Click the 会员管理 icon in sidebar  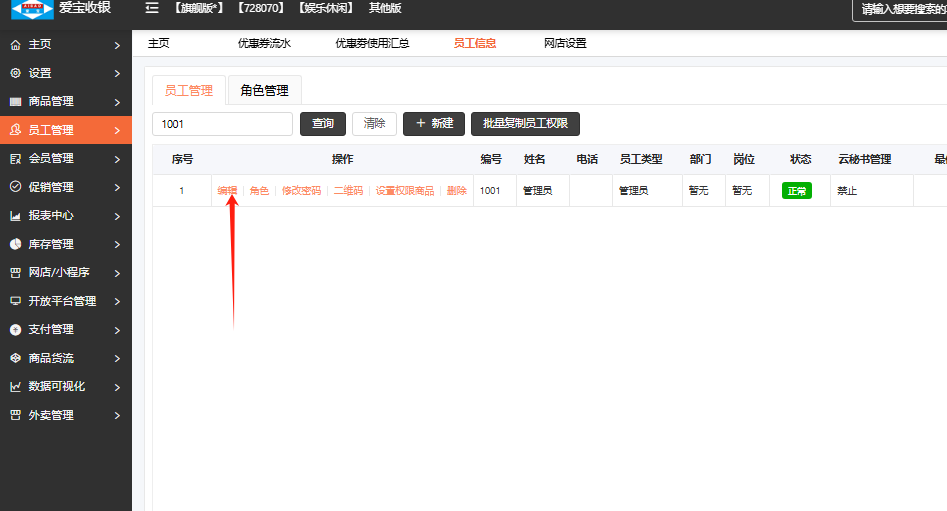15,158
